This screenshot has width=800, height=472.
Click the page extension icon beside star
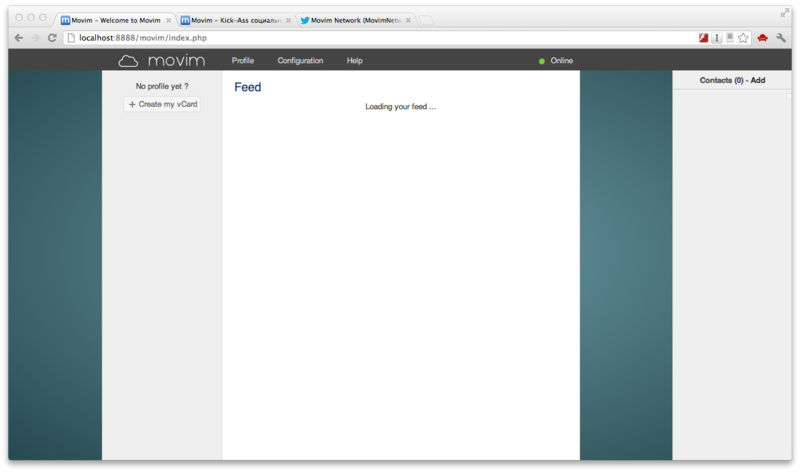pyautogui.click(x=730, y=37)
